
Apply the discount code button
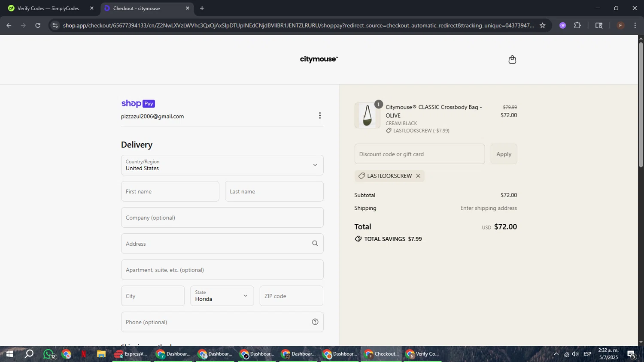(x=504, y=154)
